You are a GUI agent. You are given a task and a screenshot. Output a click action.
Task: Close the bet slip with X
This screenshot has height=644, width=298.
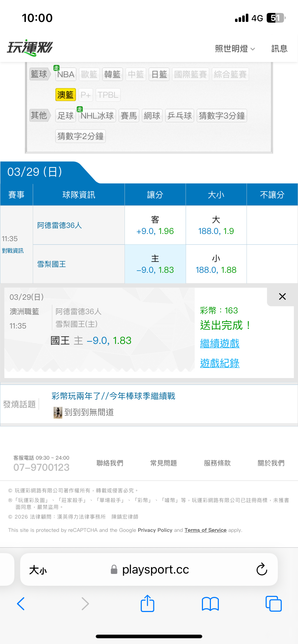tap(283, 296)
